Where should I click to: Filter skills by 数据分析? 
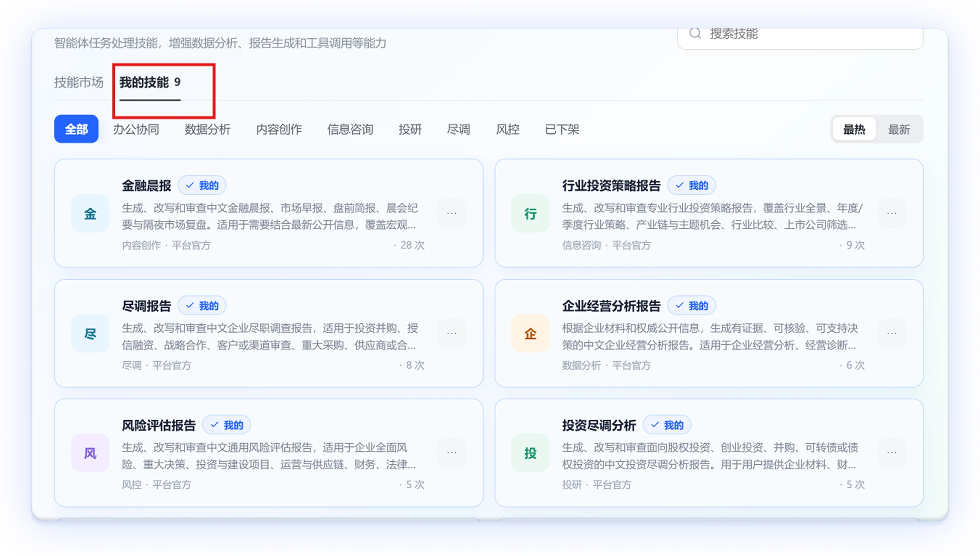(x=207, y=129)
